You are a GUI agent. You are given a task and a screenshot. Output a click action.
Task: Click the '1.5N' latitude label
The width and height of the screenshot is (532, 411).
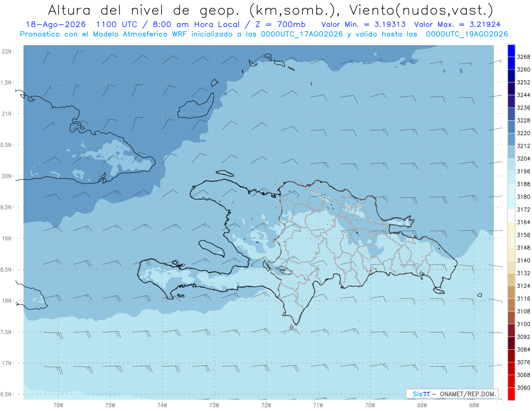click(6, 82)
